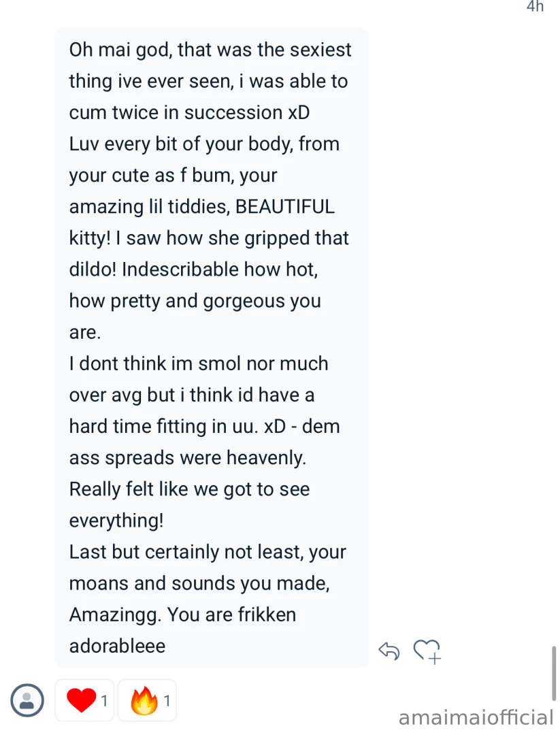Click the word "everything!" in the message
This screenshot has width=560, height=735.
tap(116, 521)
